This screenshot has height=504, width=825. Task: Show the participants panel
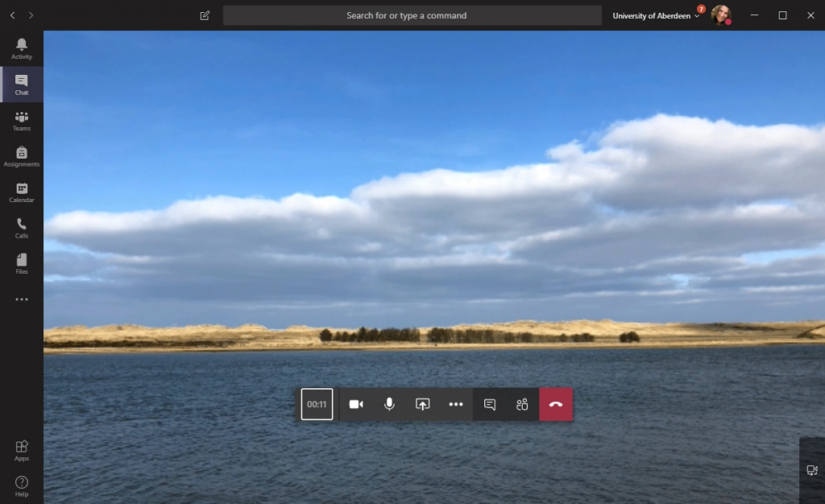click(522, 404)
